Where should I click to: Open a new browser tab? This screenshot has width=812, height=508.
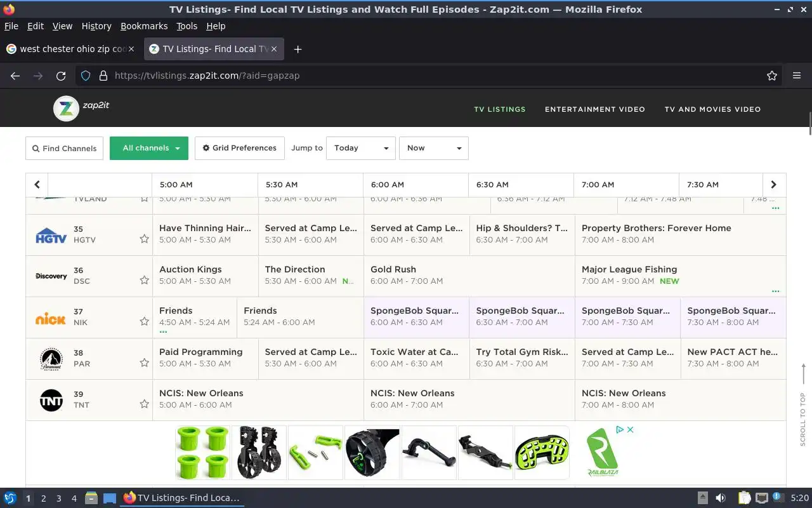(298, 49)
